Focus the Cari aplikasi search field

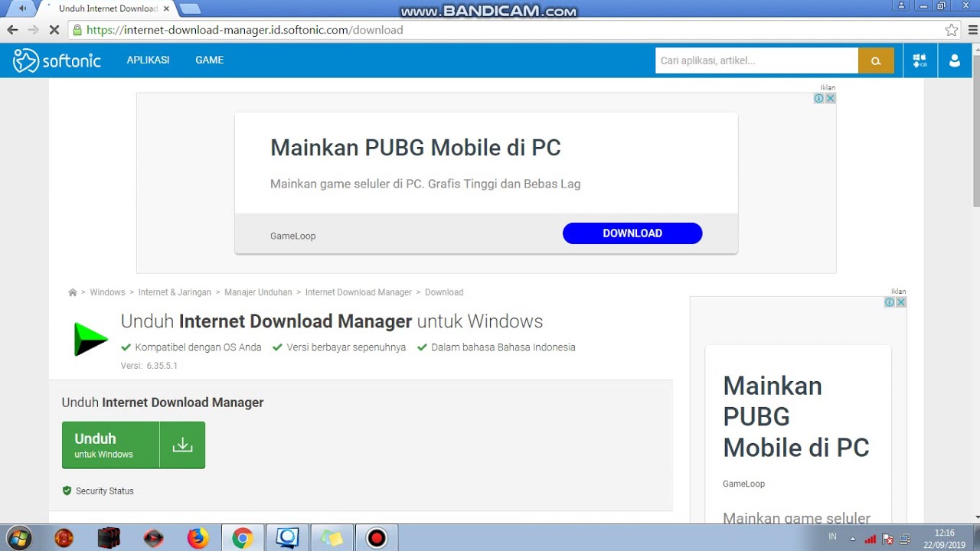(756, 60)
